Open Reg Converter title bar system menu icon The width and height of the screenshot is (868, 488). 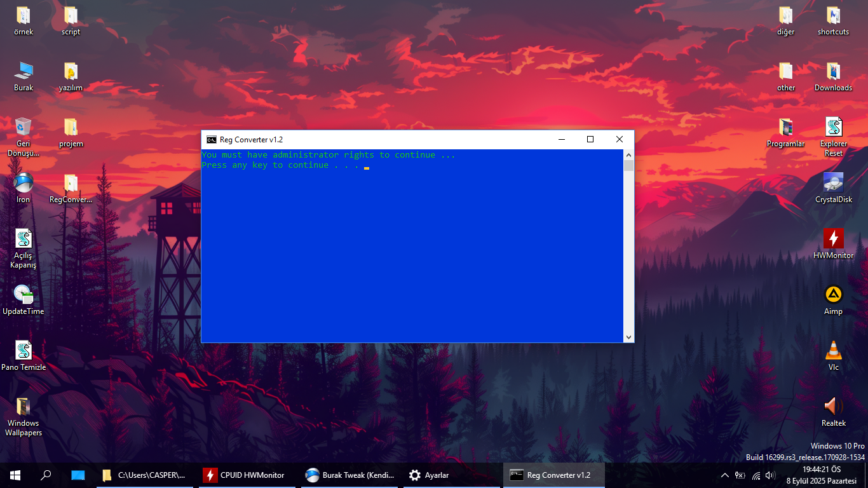point(211,140)
